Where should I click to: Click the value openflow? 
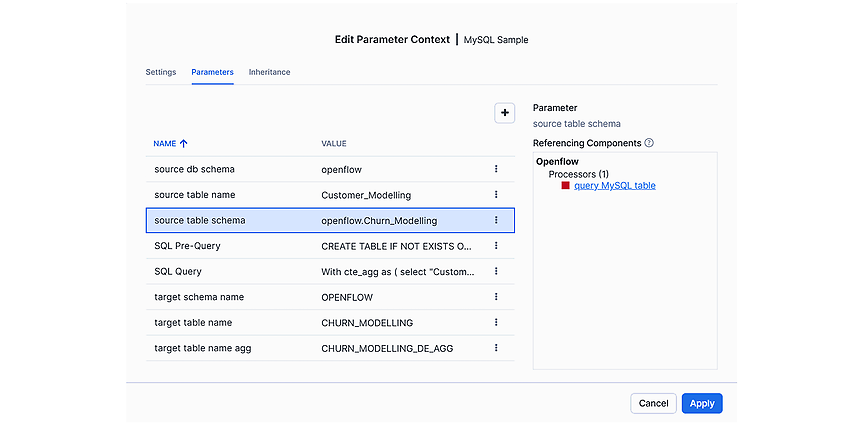(x=342, y=170)
